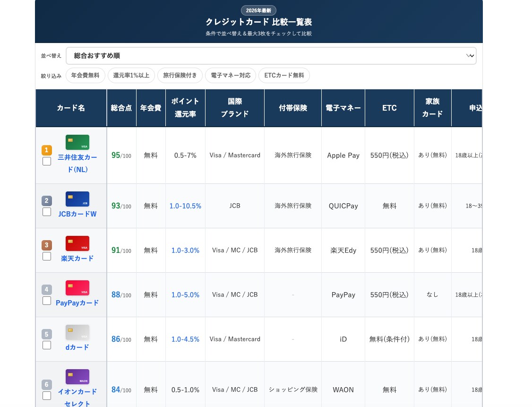
Task: Click the blue JCBカードW card image
Action: 77,199
